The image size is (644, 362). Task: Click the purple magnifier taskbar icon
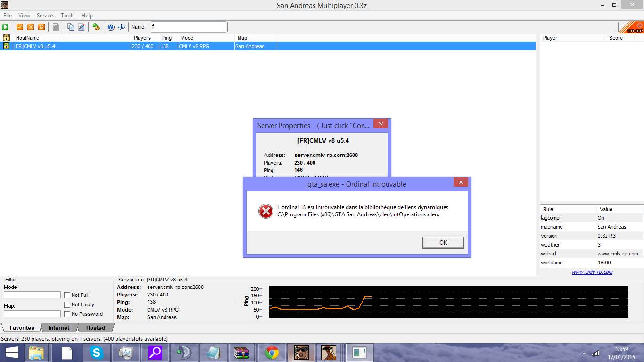(x=155, y=353)
